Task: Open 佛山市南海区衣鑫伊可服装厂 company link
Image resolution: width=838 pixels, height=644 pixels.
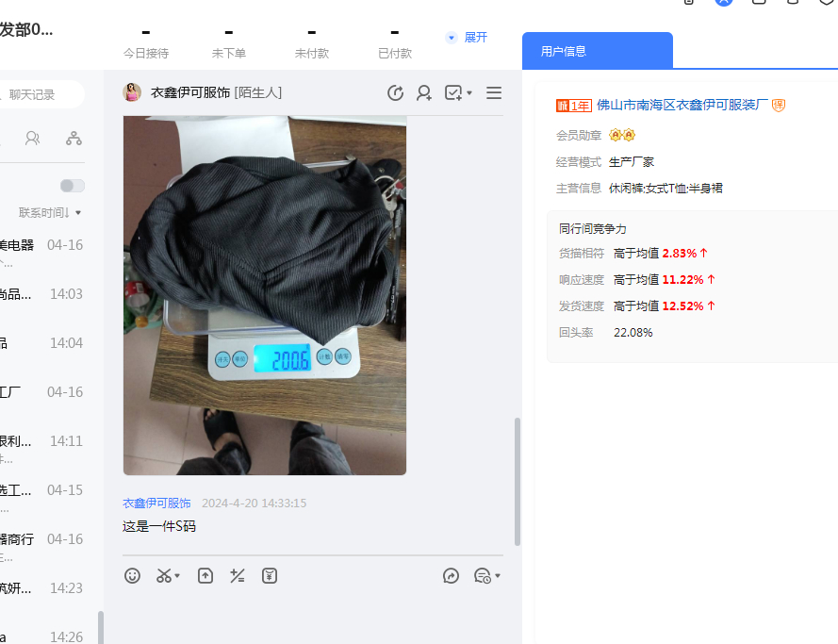Action: tap(682, 105)
